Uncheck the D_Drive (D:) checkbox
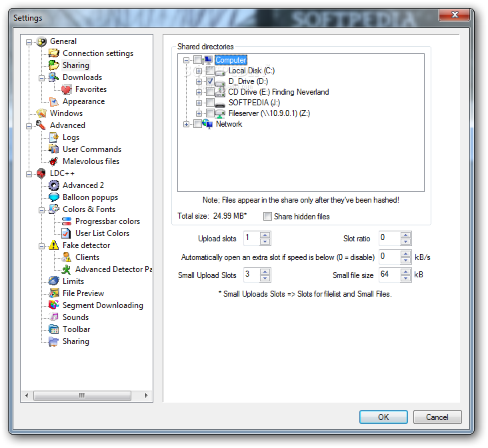Image resolution: width=488 pixels, height=448 pixels. pyautogui.click(x=211, y=81)
